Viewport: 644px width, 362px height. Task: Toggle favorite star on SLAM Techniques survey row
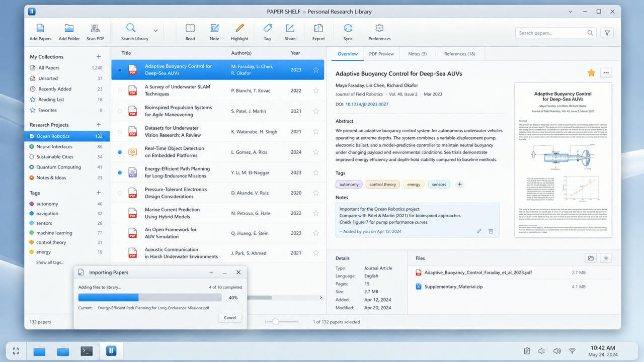pyautogui.click(x=316, y=90)
